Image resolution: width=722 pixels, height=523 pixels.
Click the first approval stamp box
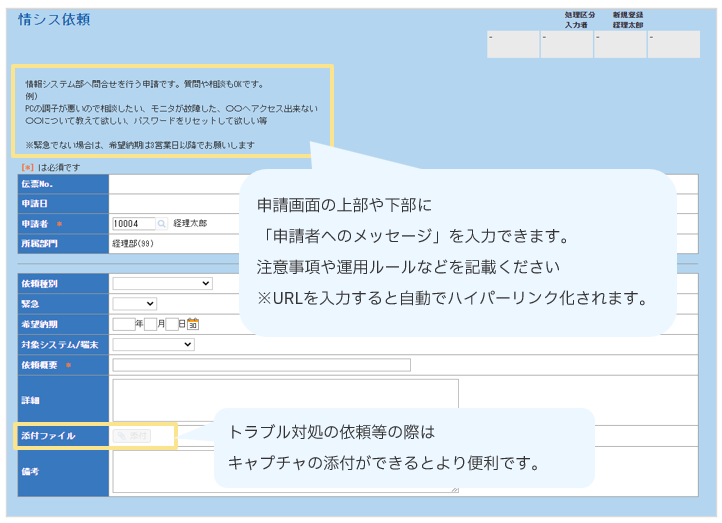[513, 44]
